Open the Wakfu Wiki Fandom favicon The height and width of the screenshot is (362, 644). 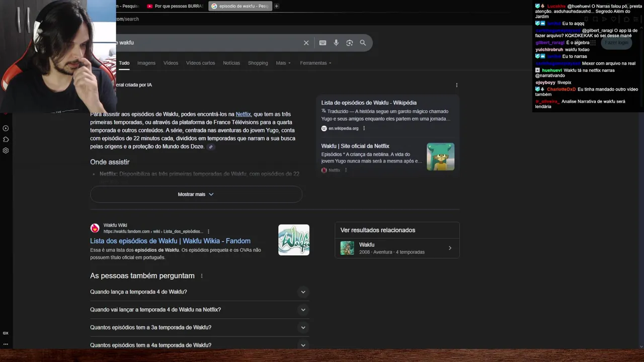pyautogui.click(x=95, y=228)
